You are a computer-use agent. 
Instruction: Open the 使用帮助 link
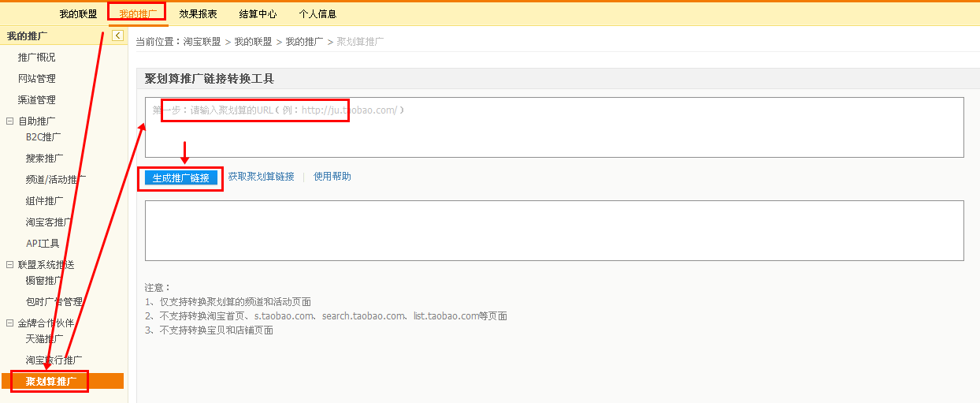pos(332,177)
